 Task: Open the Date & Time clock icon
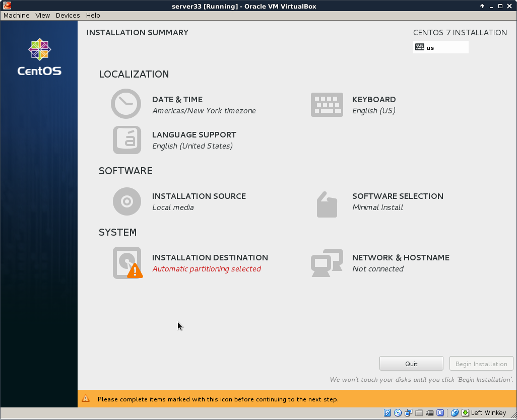coord(126,104)
